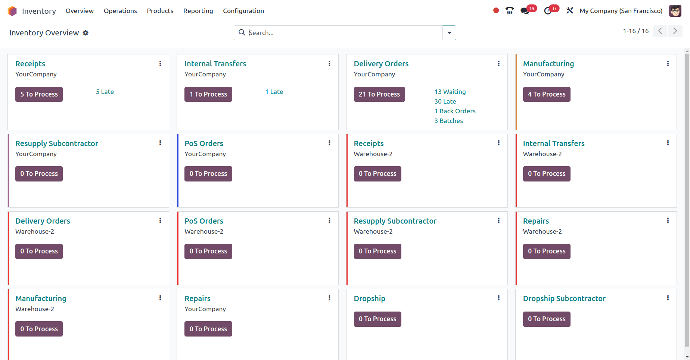This screenshot has height=360, width=690.
Task: Open the Manufacturing YourCompany card kebab menu
Action: click(668, 64)
